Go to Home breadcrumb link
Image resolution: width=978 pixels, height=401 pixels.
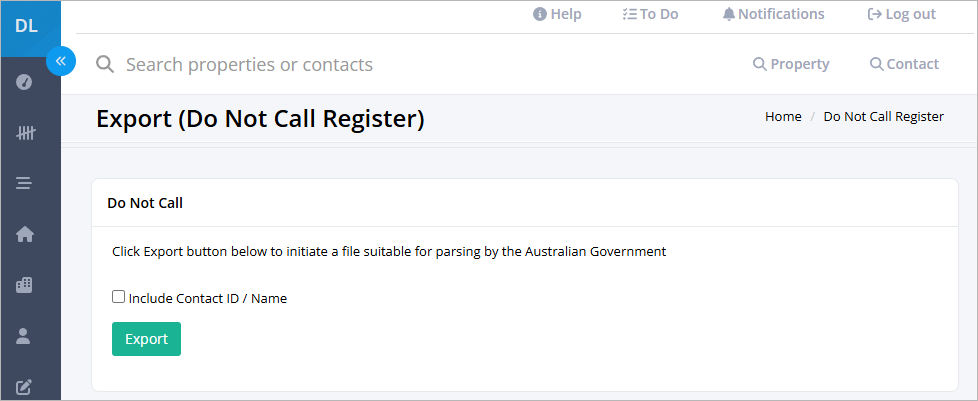783,117
